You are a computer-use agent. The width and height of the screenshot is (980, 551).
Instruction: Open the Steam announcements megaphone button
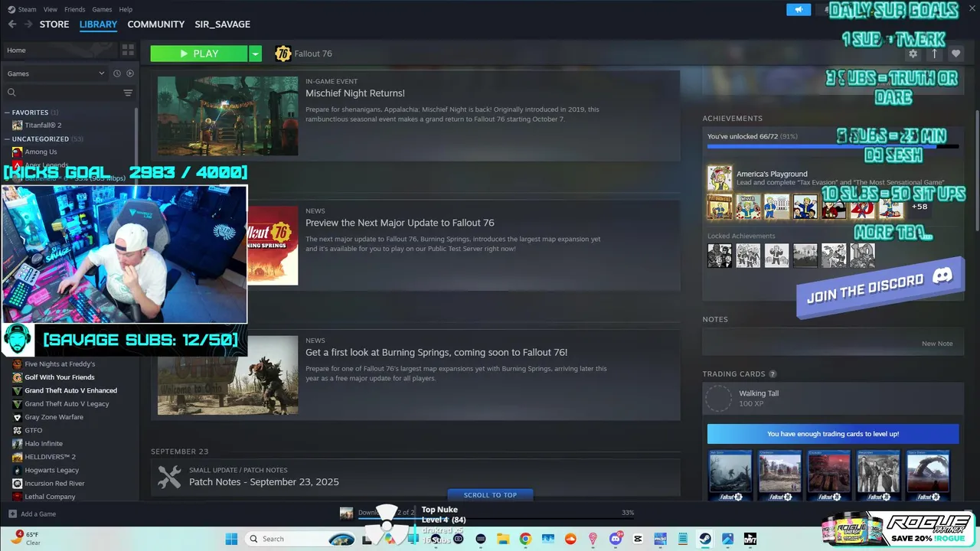point(799,9)
